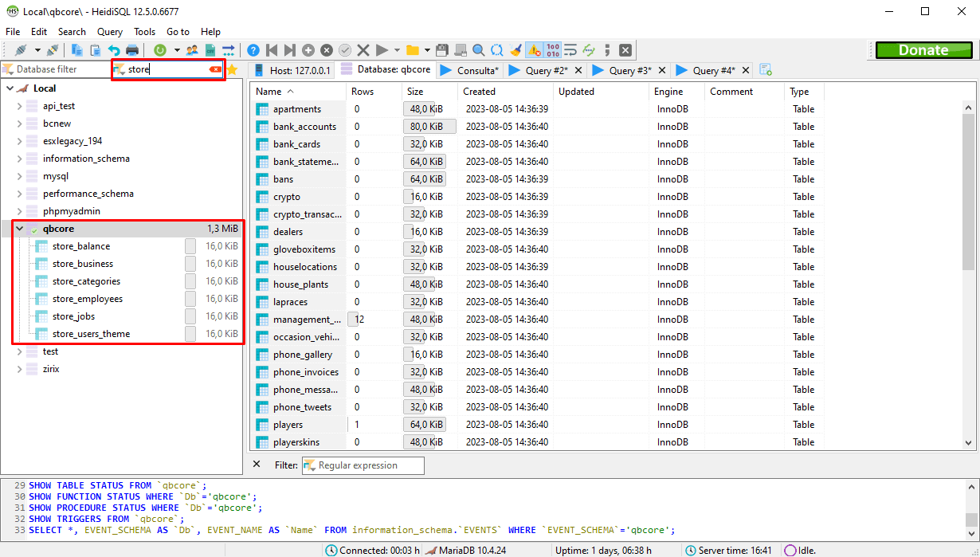Click the Print icon

tap(132, 50)
